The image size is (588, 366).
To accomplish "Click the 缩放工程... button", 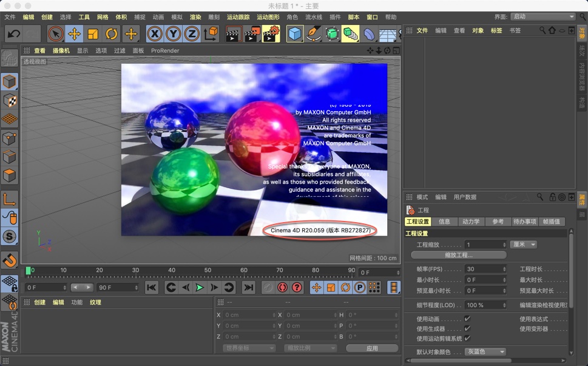I will coord(459,255).
